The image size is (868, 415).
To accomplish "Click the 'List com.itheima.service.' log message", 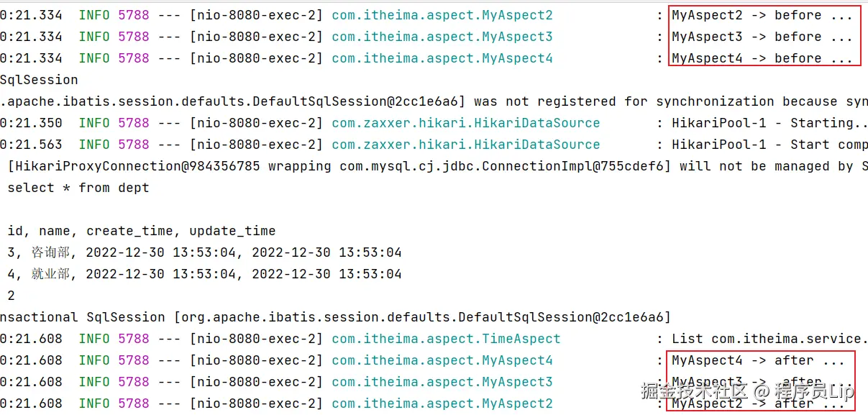I will click(x=769, y=339).
